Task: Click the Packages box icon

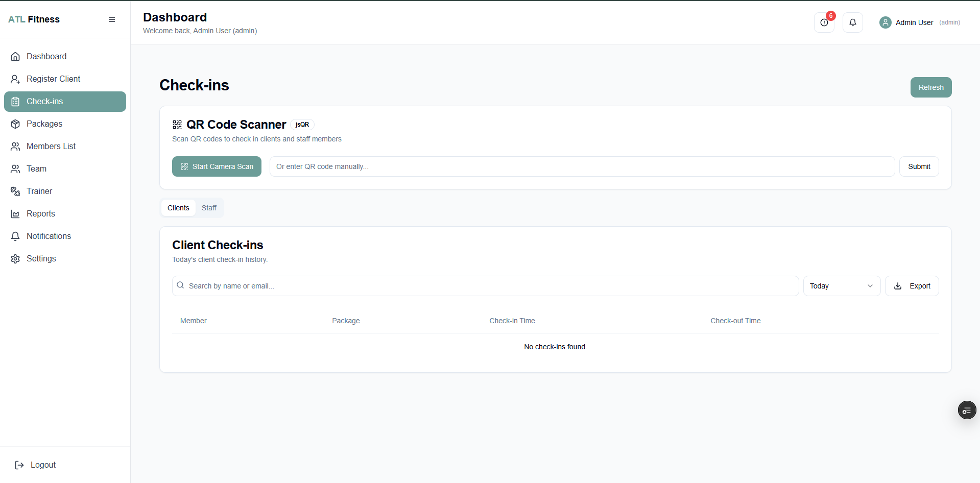Action: (x=15, y=124)
